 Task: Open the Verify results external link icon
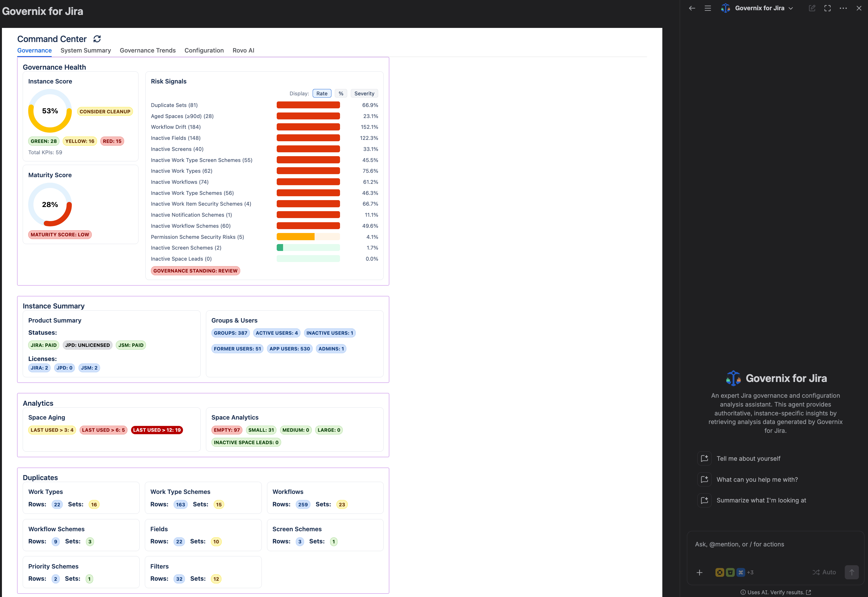tap(809, 592)
